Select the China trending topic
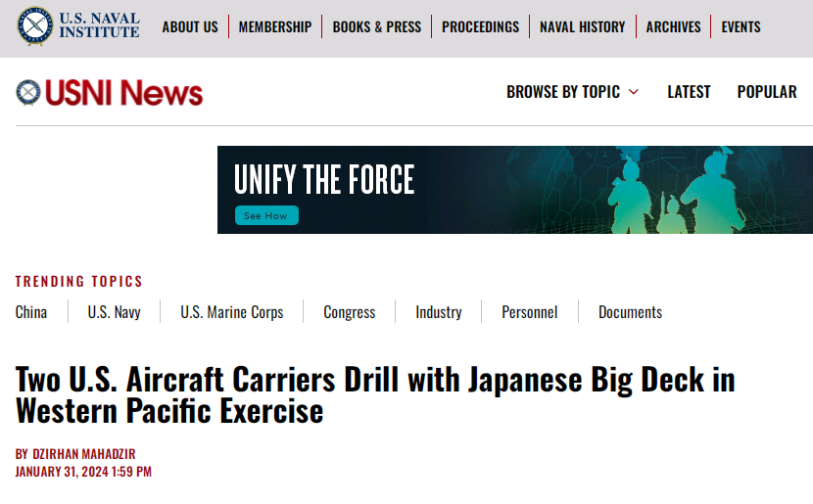The image size is (813, 504). tap(31, 312)
